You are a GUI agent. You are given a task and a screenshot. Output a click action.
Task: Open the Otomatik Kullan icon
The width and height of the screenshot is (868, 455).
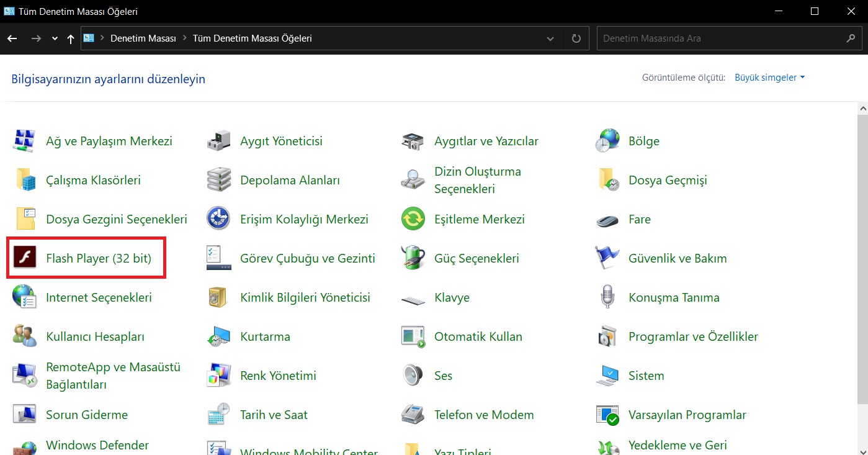(413, 336)
